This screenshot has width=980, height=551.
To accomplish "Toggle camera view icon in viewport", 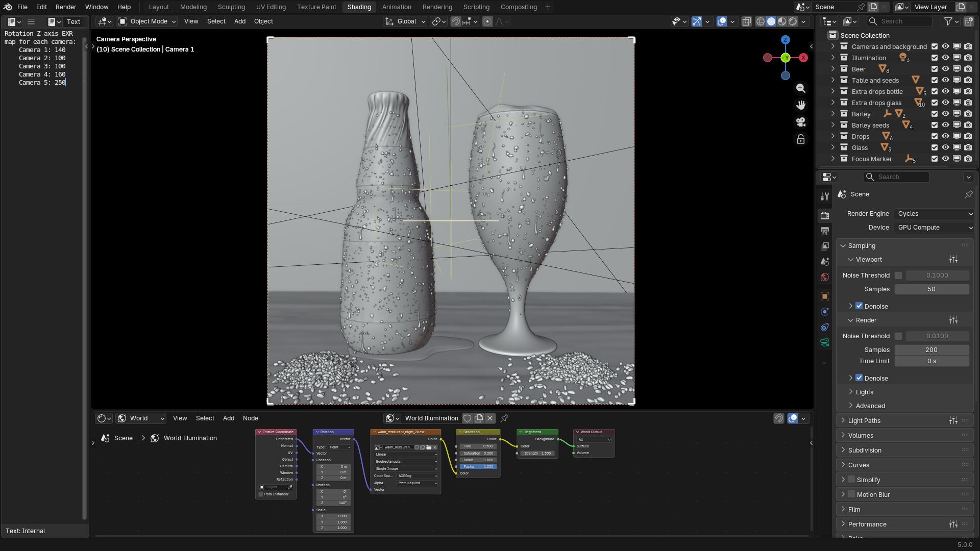I will tap(800, 122).
